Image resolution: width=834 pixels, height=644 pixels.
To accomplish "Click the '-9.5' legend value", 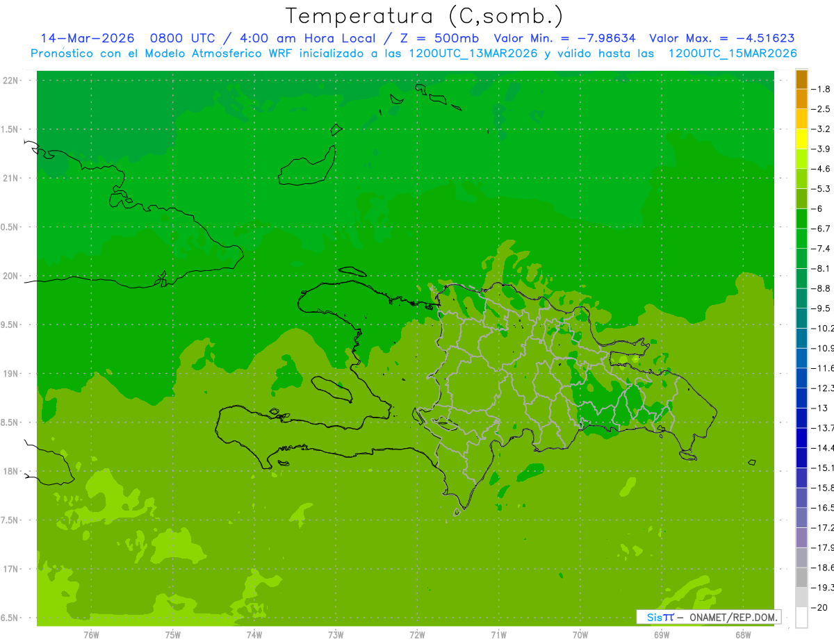I will point(821,308).
